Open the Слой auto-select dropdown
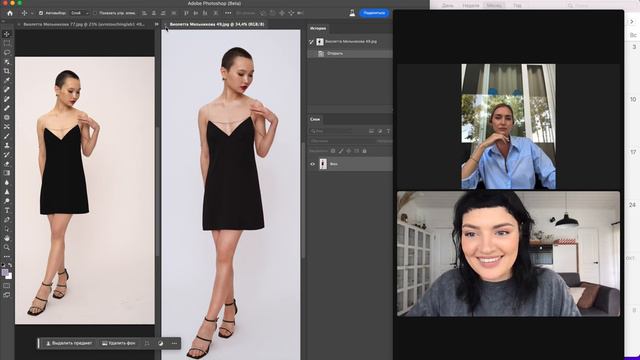Image resolution: width=640 pixels, height=360 pixels. 79,13
